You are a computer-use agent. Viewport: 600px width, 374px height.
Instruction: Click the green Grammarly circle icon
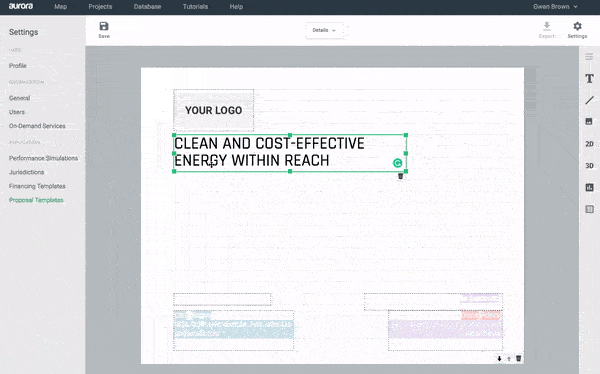click(x=398, y=163)
